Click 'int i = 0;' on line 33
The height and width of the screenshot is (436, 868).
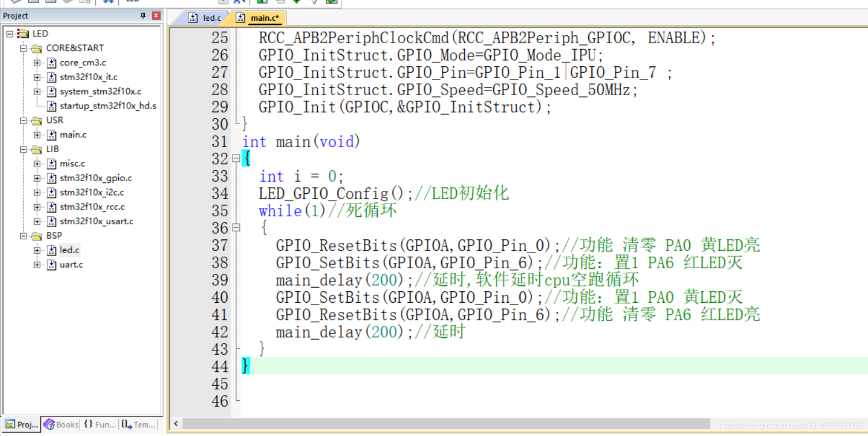tap(301, 176)
